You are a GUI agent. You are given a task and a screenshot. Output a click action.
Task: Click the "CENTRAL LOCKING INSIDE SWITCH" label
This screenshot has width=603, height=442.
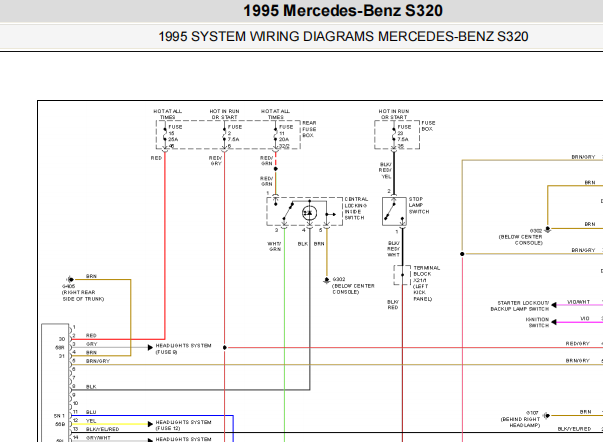(x=356, y=208)
